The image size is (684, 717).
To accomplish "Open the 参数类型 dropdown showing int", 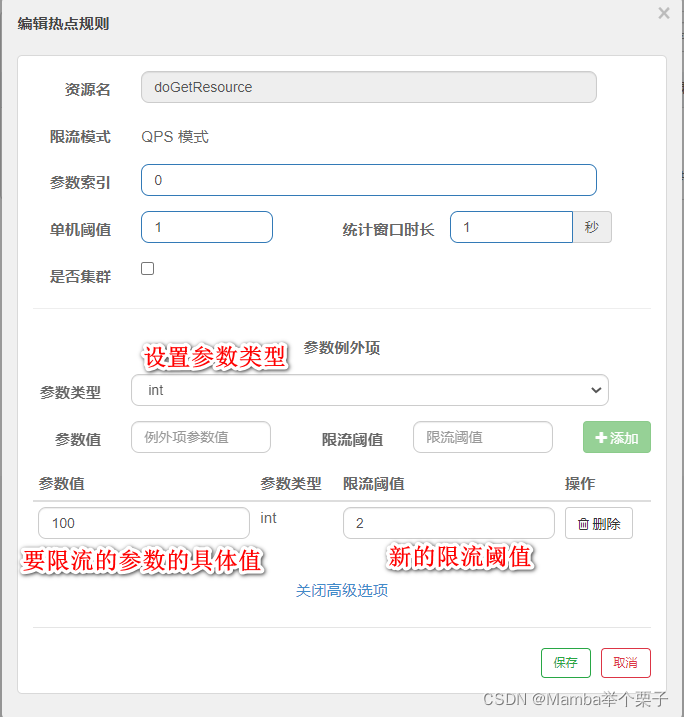I will click(369, 390).
